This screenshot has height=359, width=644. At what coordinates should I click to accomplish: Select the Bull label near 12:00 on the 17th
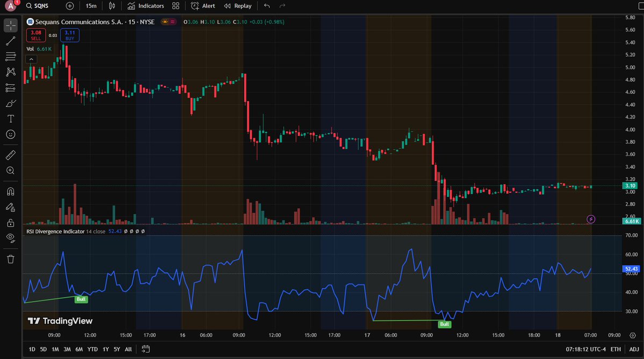(x=444, y=324)
